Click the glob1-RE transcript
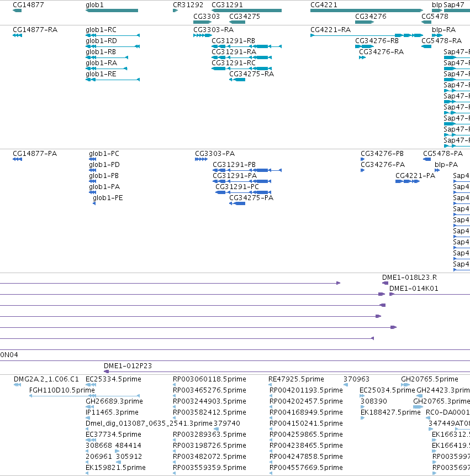470x476 pixels. [x=113, y=80]
